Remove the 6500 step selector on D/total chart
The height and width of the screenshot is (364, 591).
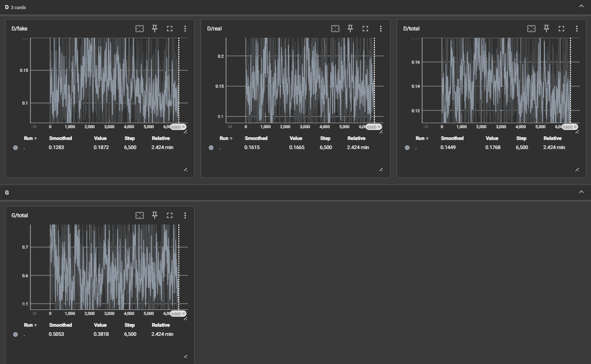point(575,127)
